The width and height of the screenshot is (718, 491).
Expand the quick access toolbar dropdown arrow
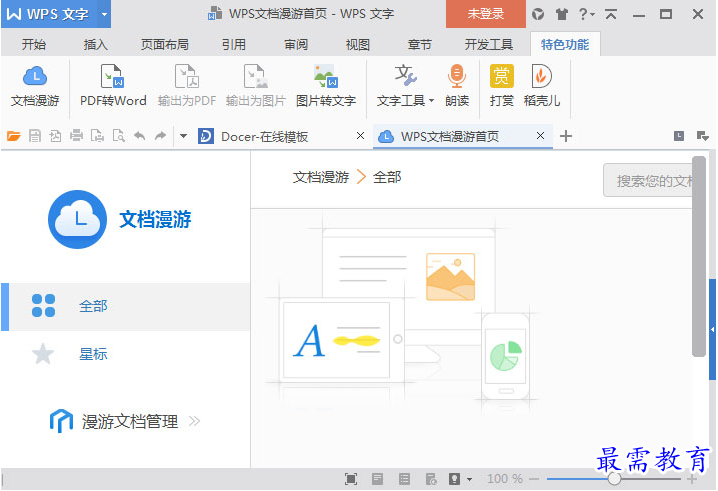tap(184, 136)
